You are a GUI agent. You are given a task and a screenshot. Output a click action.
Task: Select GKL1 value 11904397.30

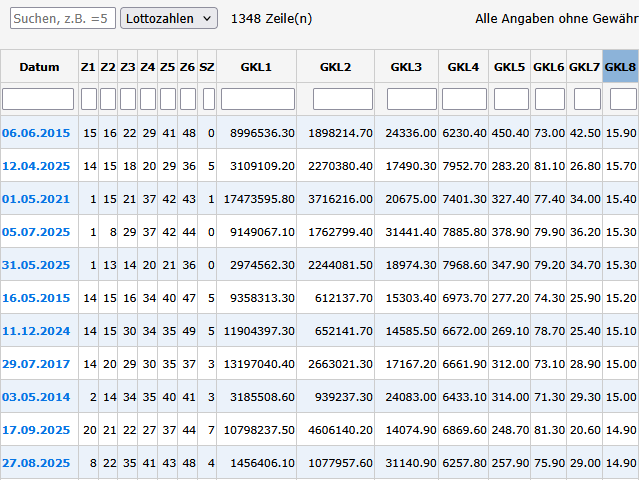(x=259, y=331)
